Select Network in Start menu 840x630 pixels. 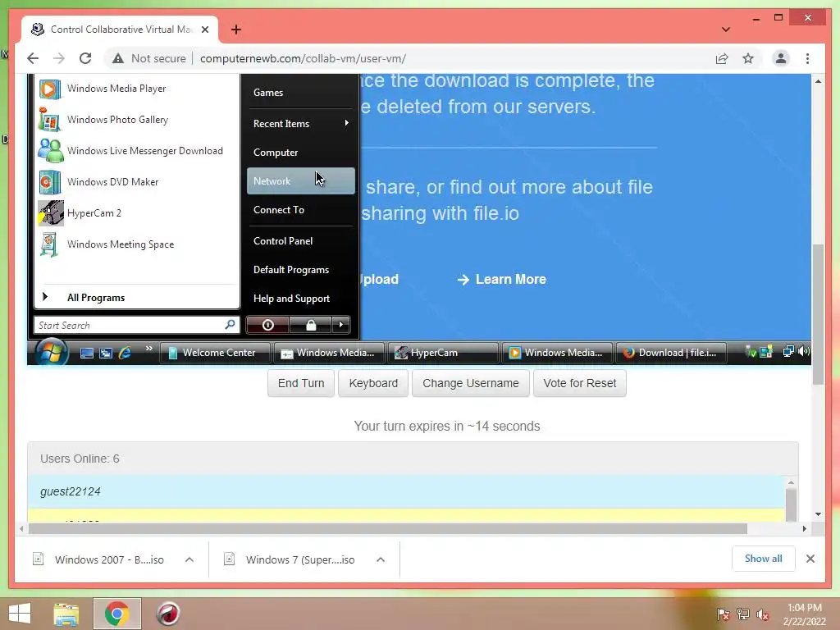tap(300, 181)
